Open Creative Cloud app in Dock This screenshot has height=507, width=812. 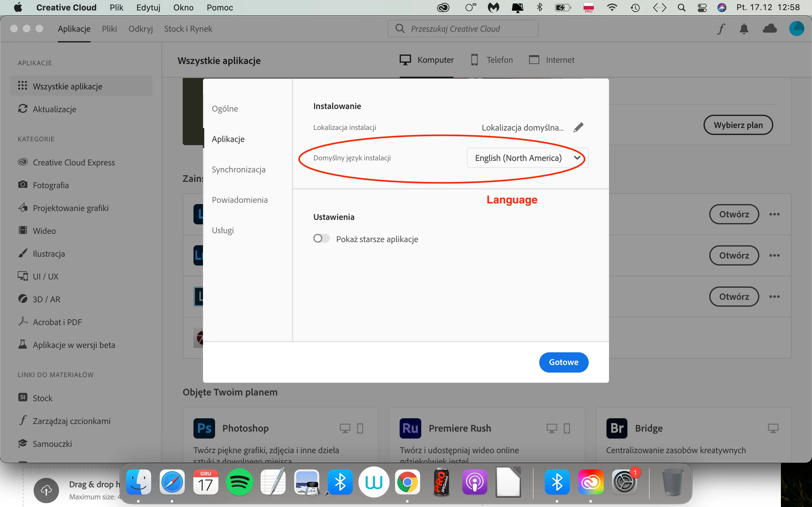590,483
